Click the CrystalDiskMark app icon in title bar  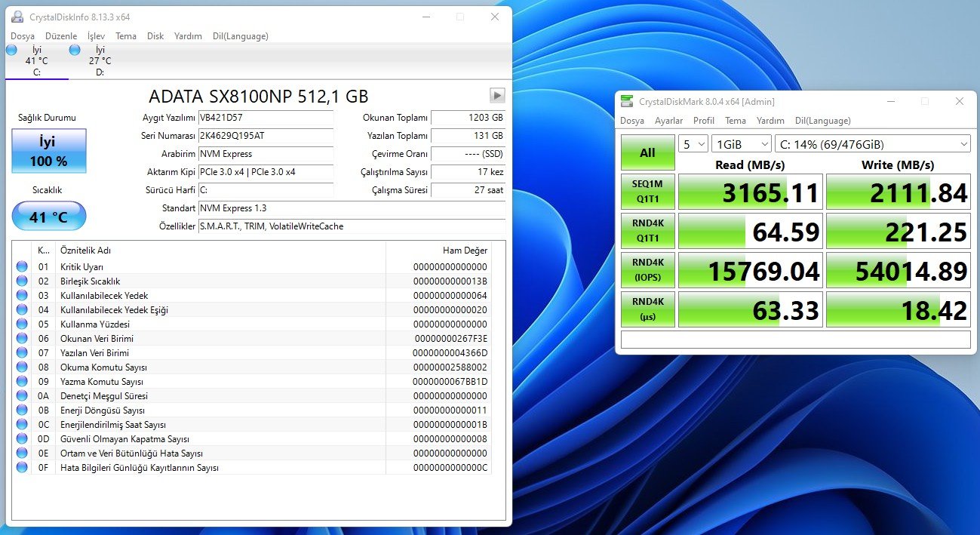pyautogui.click(x=627, y=101)
